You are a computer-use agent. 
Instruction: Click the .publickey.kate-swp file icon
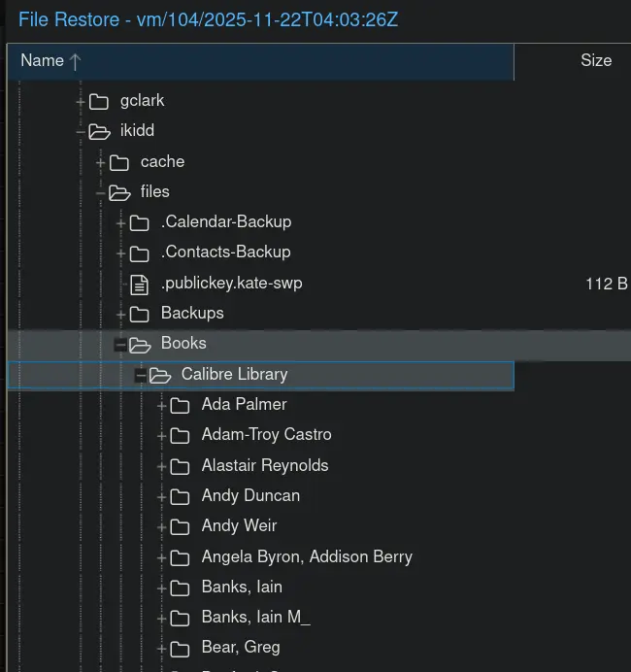tap(140, 284)
